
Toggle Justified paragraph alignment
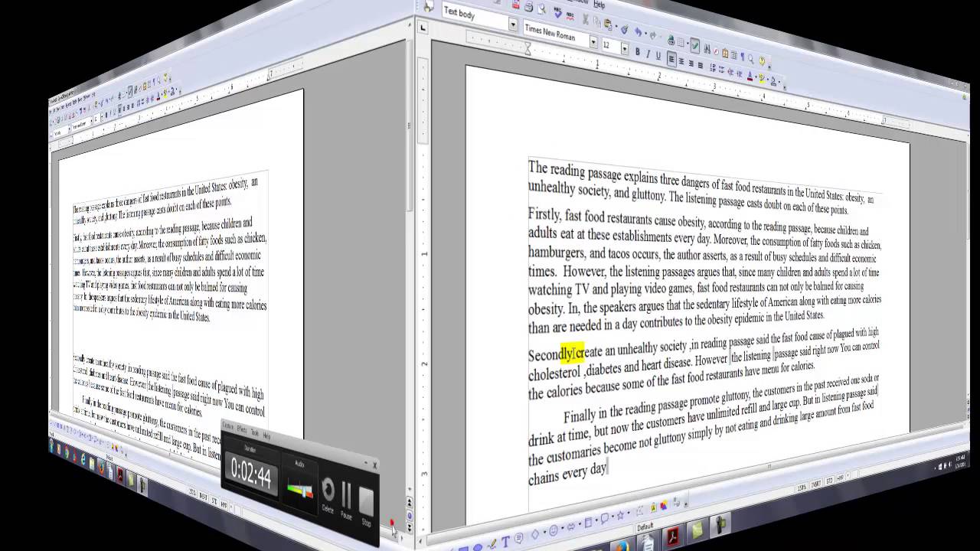699,65
